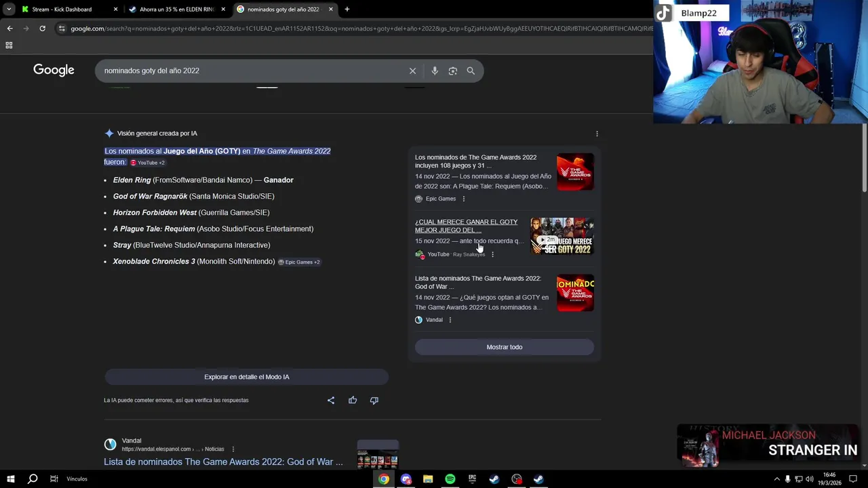The image size is (868, 488).
Task: Open Epic Games Launcher from the taskbar
Action: coord(472,479)
